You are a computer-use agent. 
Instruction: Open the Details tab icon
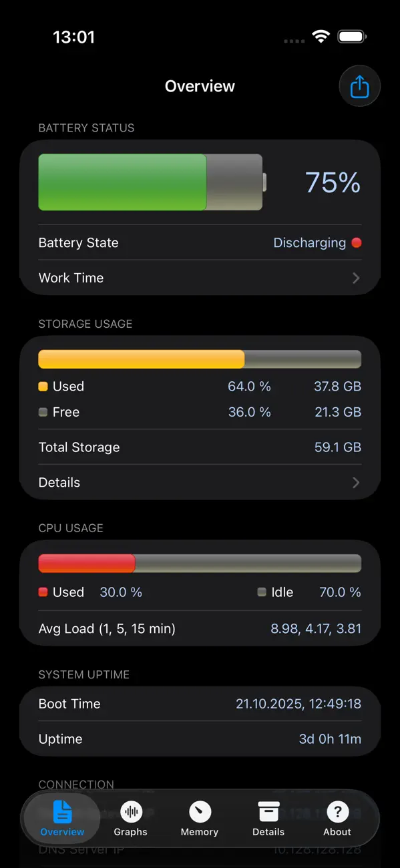268,811
